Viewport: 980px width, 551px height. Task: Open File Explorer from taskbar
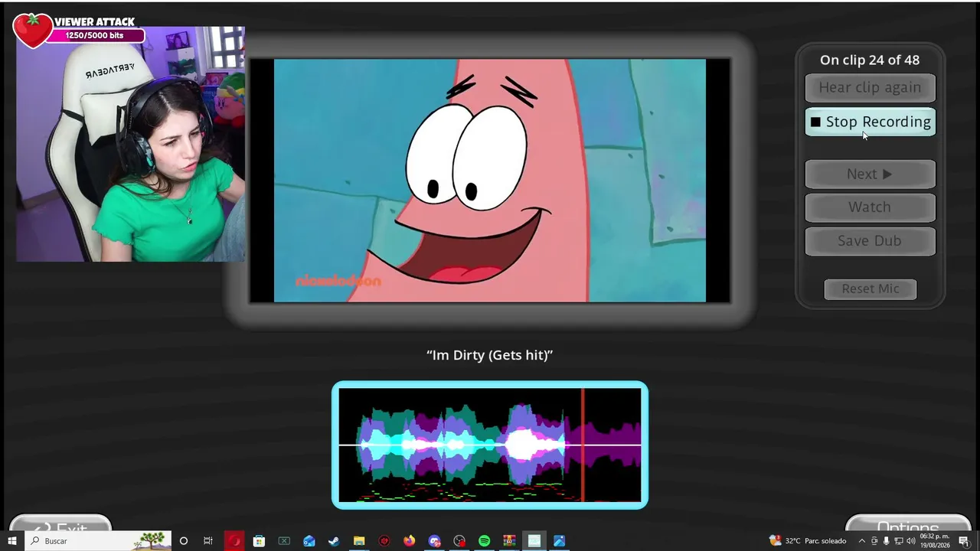click(x=359, y=541)
